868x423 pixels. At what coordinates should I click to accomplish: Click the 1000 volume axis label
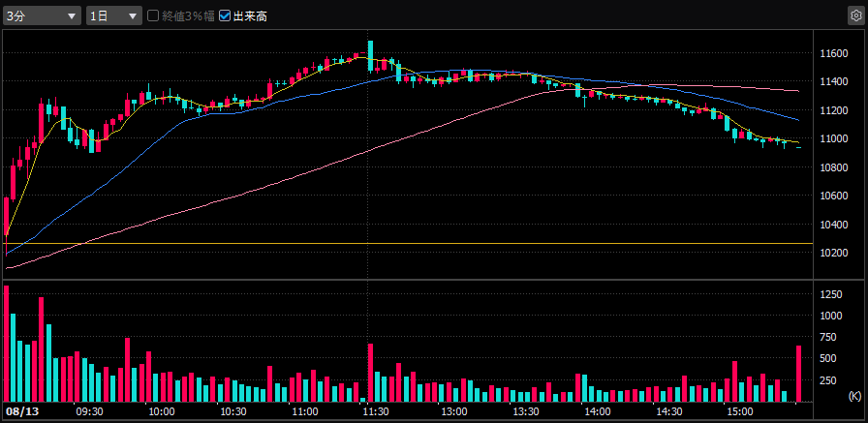[831, 316]
